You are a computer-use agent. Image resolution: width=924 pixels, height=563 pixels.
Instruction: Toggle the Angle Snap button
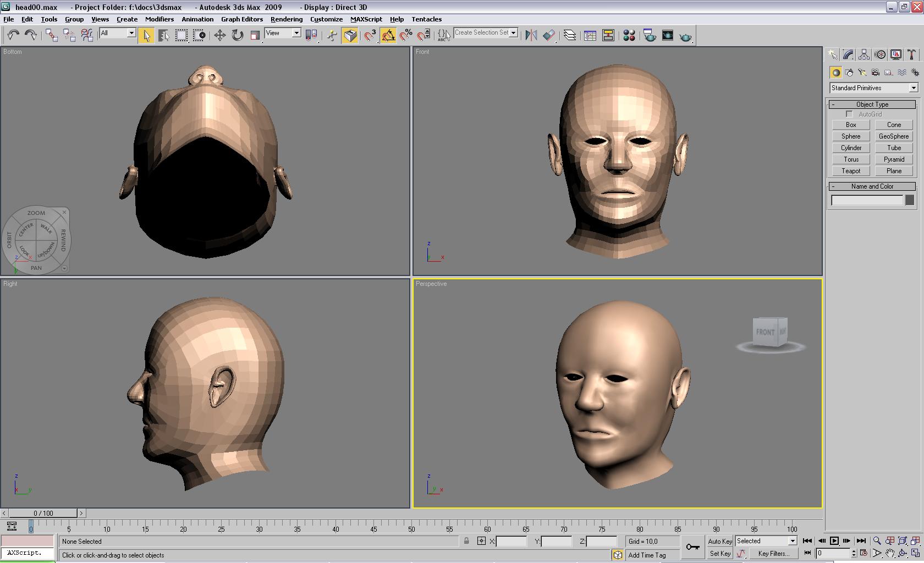(388, 36)
